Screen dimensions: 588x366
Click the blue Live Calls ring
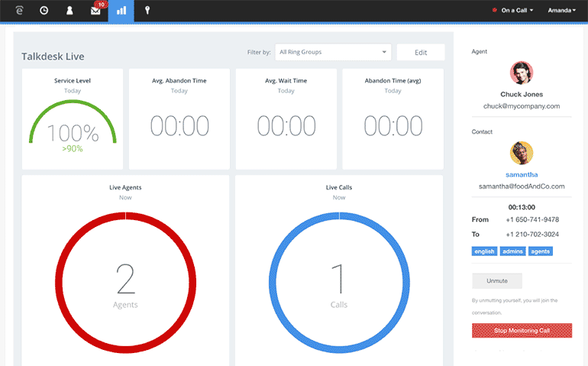pos(339,282)
